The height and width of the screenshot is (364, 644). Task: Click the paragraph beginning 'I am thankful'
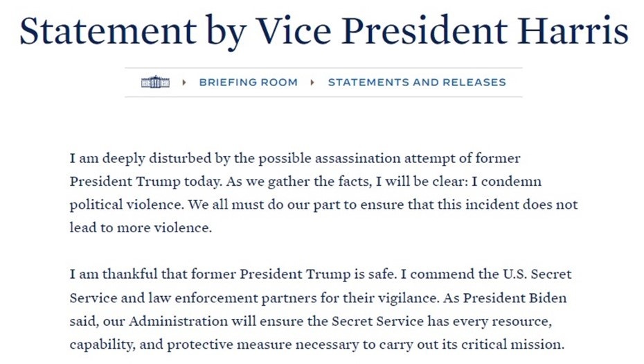(x=321, y=309)
